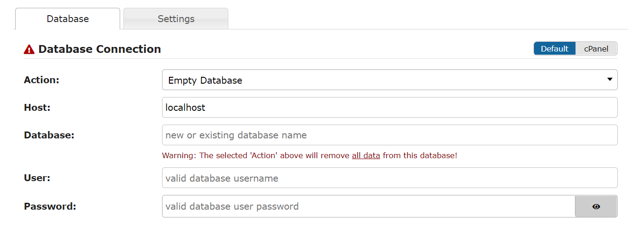Show password using the eye icon
Viewport: 644px width, 240px height.
pos(596,206)
